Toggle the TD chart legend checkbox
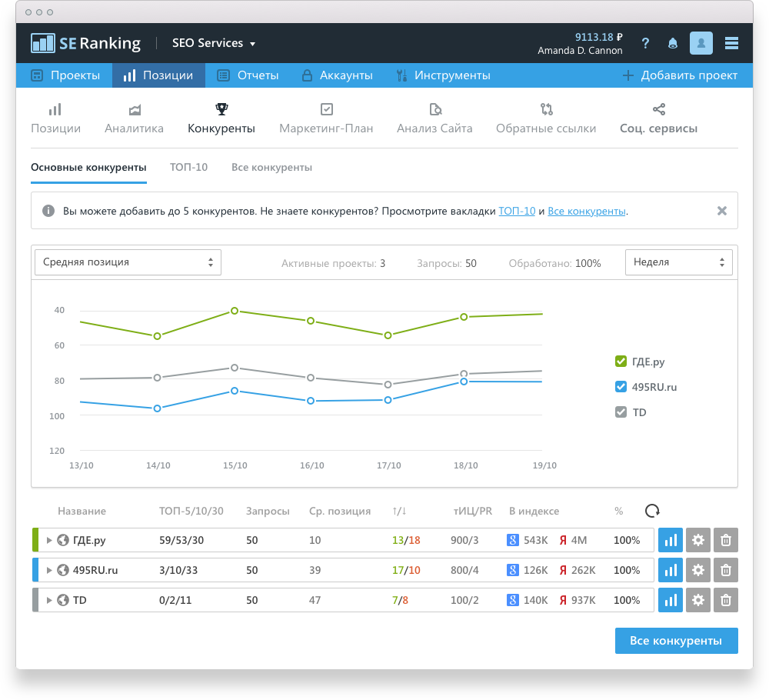 pos(621,412)
